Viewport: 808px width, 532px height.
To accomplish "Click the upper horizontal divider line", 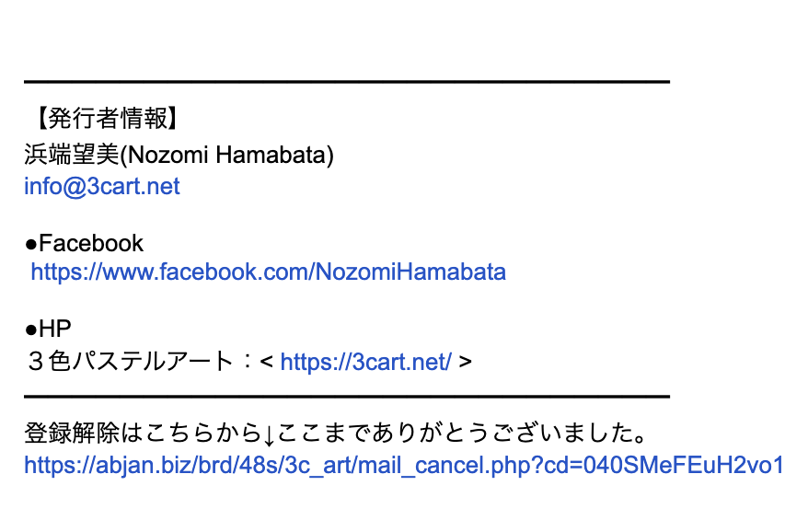I will [x=346, y=82].
